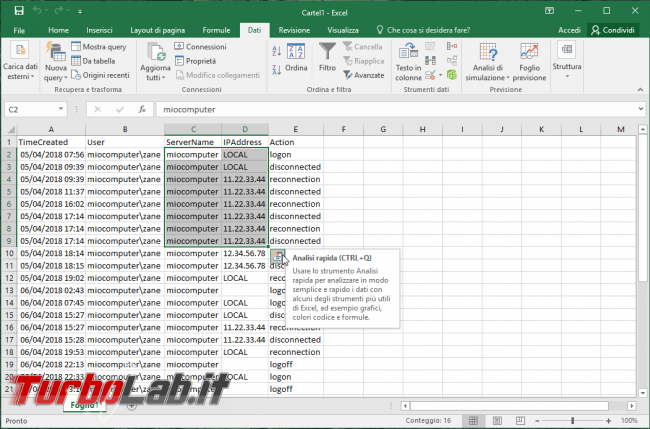The image size is (650, 429).
Task: Open the data validation dropdown arrow
Action: [440, 75]
